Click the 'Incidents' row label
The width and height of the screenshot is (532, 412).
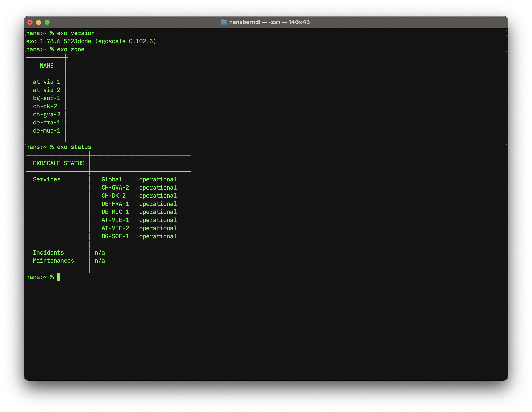48,253
